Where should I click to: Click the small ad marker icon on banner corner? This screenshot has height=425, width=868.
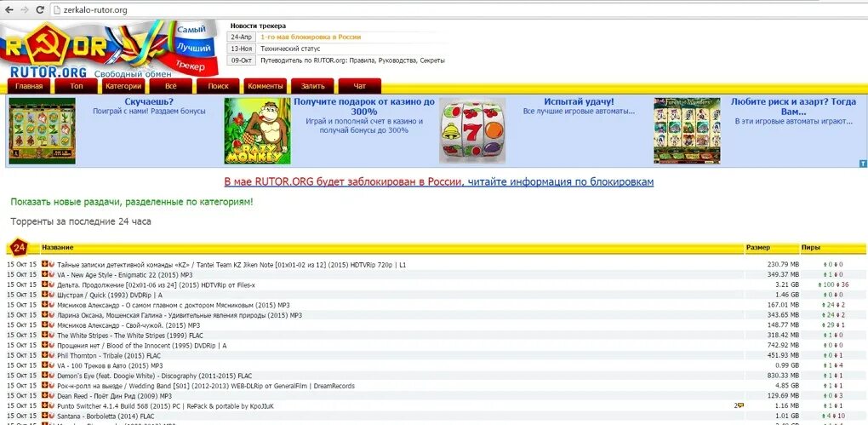(862, 164)
